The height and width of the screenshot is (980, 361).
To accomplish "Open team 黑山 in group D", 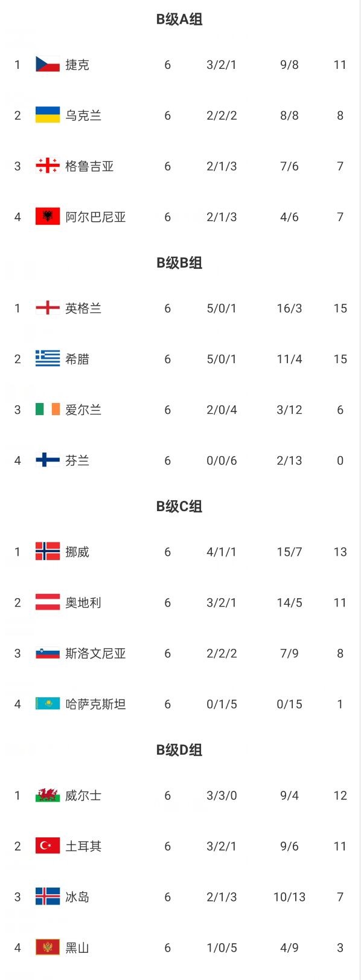I will tap(77, 947).
